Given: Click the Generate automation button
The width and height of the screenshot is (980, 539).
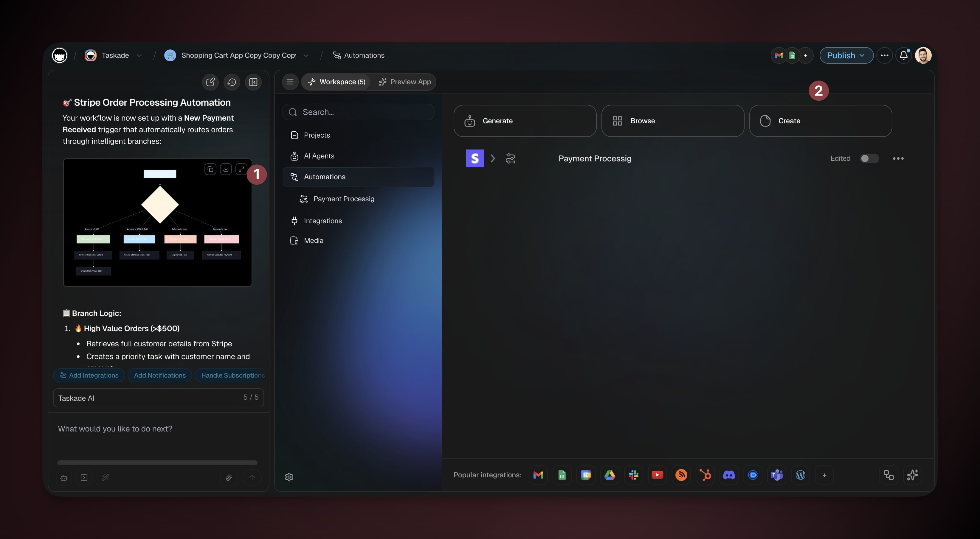Looking at the screenshot, I should click(525, 121).
